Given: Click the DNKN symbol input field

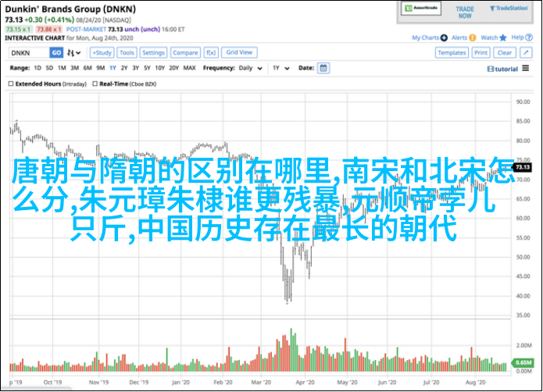Looking at the screenshot, I should (x=29, y=53).
